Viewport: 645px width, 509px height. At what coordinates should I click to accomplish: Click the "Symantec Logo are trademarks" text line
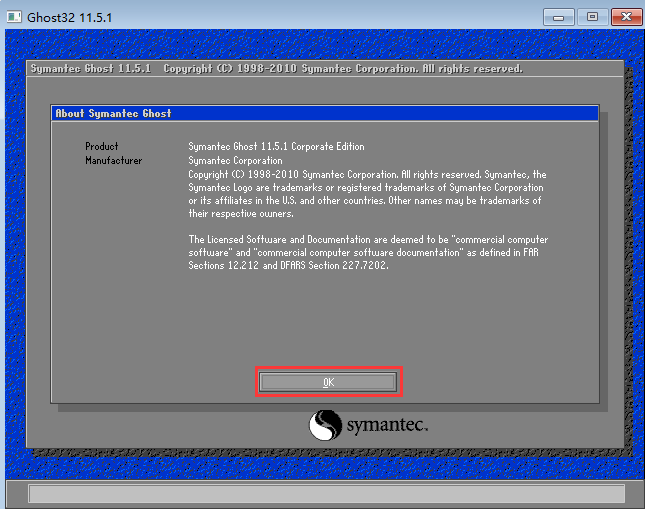tap(366, 187)
